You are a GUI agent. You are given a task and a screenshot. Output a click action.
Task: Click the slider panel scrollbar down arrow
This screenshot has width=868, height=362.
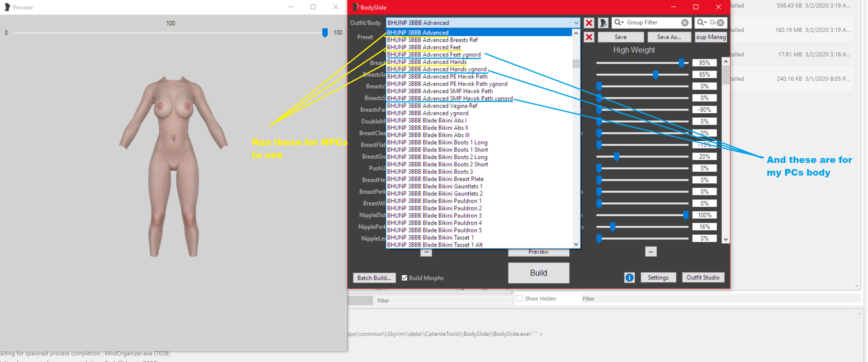tap(726, 239)
